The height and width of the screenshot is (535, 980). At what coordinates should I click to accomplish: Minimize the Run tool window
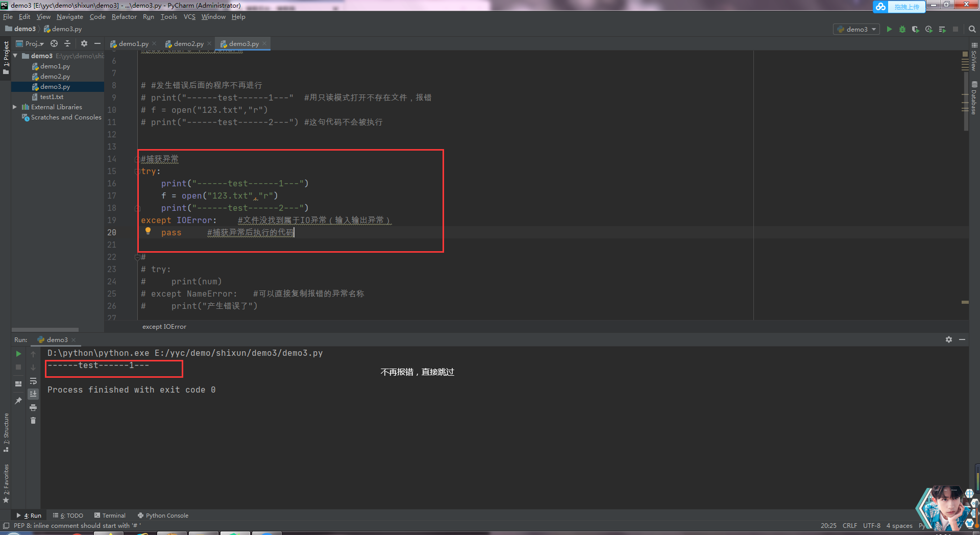pos(962,339)
